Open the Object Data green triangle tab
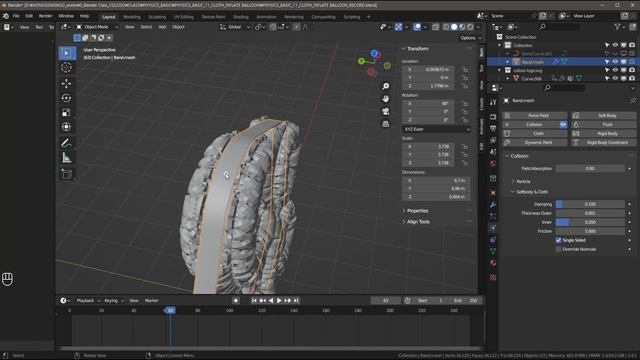The image size is (640, 360). coord(493,251)
